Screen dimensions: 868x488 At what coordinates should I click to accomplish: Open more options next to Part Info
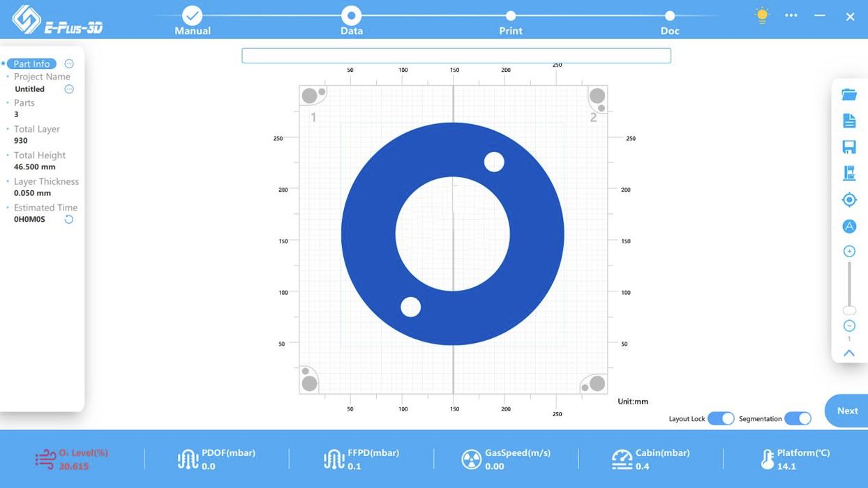coord(69,63)
